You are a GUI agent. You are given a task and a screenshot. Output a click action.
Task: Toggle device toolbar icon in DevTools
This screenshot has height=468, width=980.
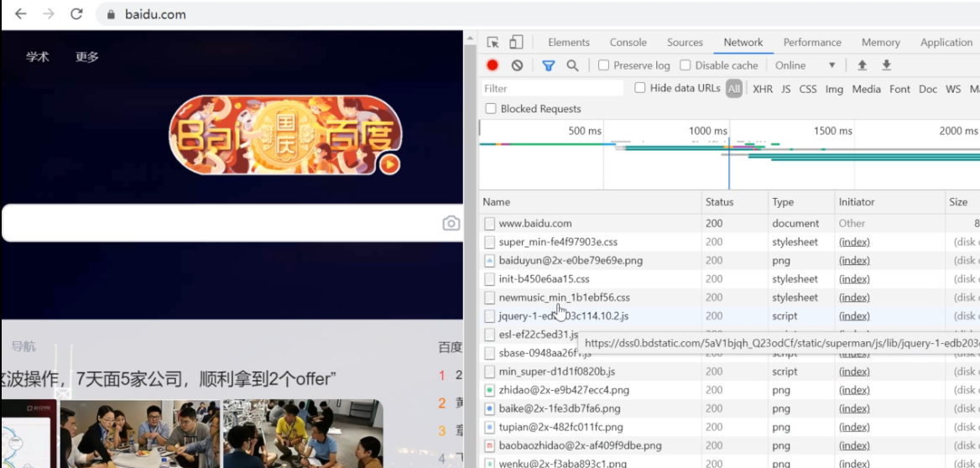pyautogui.click(x=516, y=43)
